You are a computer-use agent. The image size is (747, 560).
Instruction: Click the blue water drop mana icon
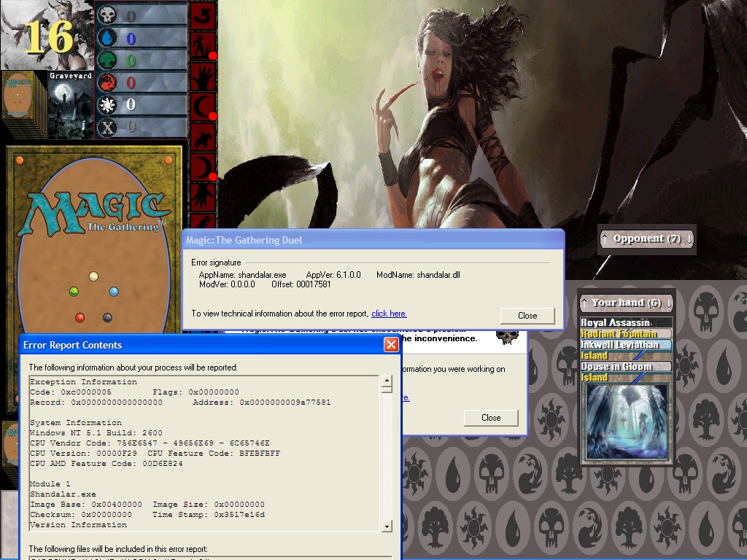coord(107,38)
